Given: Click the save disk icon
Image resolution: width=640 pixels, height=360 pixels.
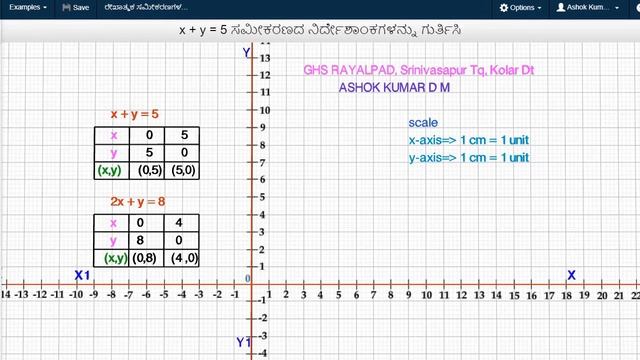Looking at the screenshot, I should click(66, 7).
